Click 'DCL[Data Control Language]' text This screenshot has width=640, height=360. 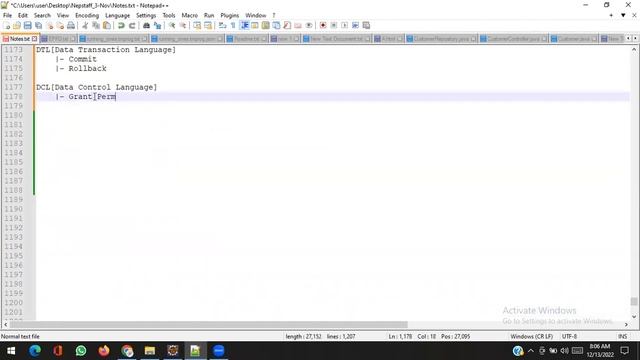pos(96,87)
